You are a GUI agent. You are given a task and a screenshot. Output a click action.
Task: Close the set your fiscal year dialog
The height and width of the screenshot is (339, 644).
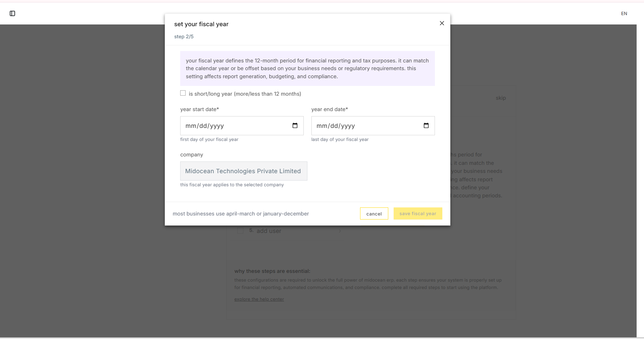pos(442,23)
